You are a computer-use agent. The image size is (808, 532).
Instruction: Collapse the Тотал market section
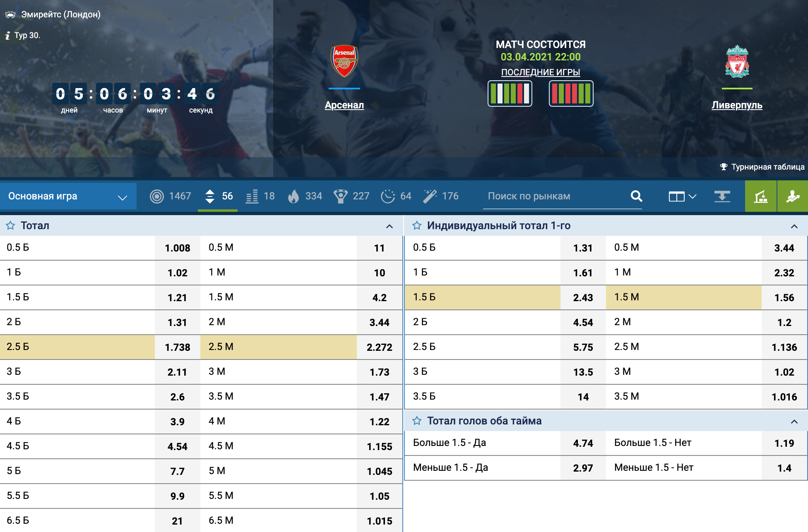pyautogui.click(x=390, y=226)
